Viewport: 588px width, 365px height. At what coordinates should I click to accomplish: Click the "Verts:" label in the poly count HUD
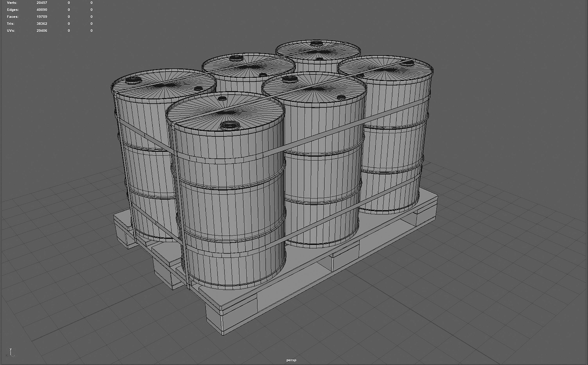click(x=12, y=3)
